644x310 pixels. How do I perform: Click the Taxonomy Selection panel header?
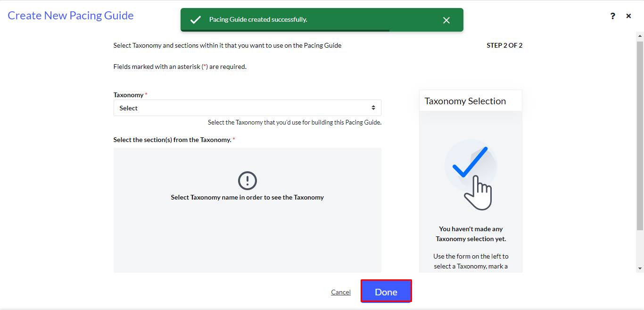click(x=471, y=101)
